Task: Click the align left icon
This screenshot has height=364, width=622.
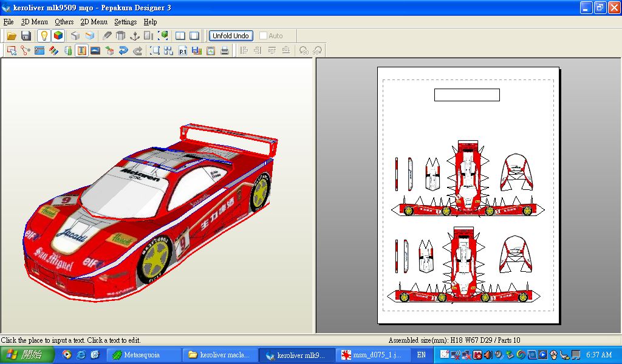Action: (244, 50)
